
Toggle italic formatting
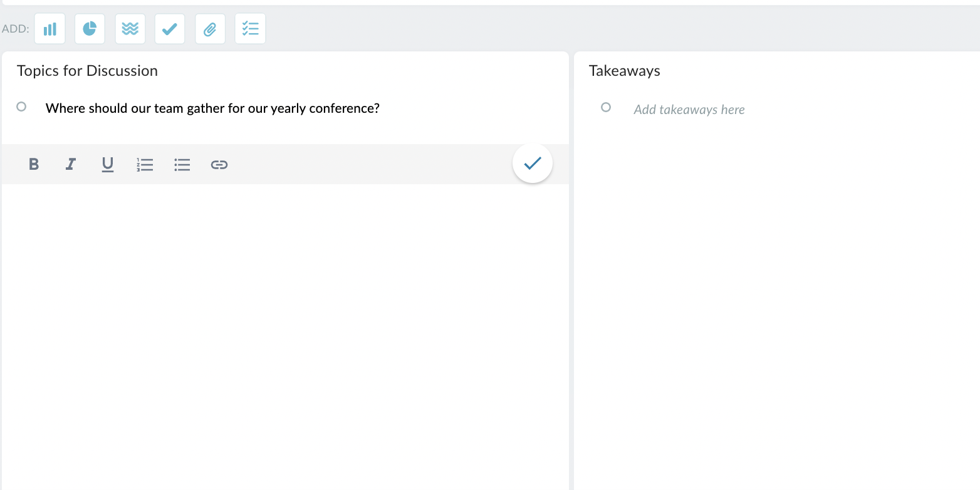click(x=71, y=164)
